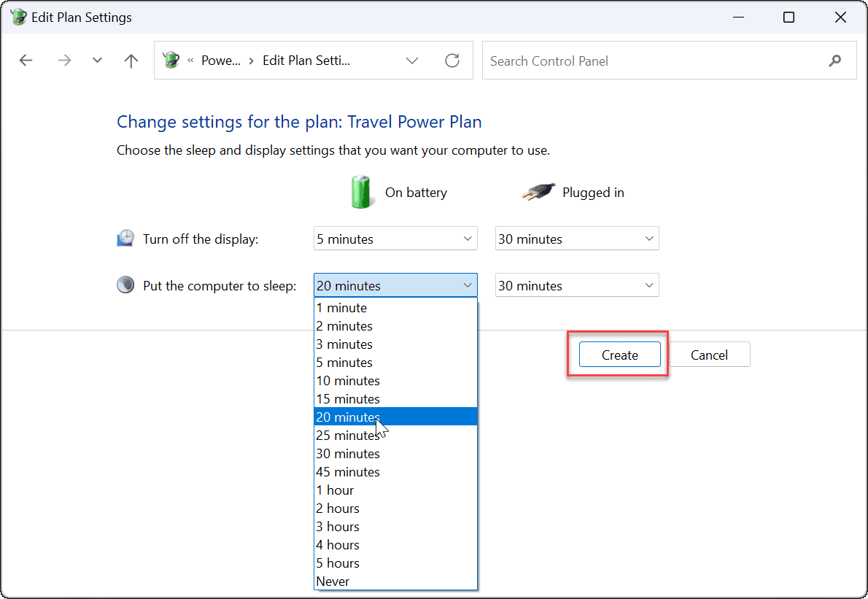Click the Back navigation arrow
The image size is (868, 599).
(26, 61)
